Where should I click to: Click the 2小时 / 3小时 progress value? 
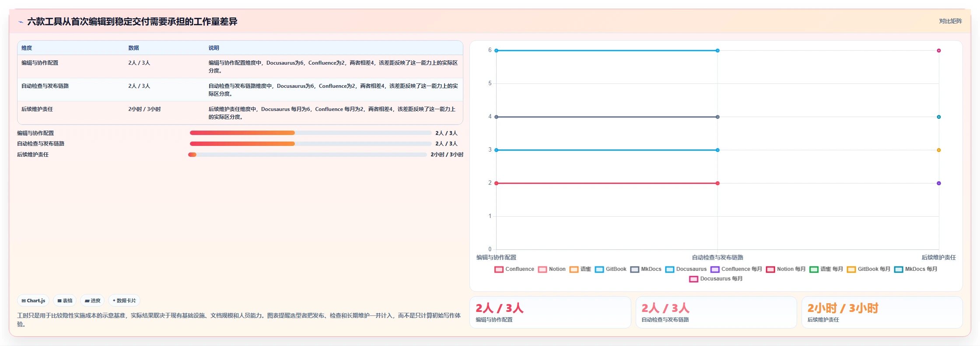click(447, 155)
